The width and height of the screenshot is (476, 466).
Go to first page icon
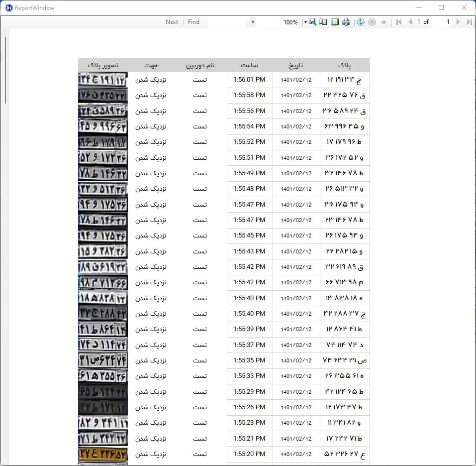pyautogui.click(x=399, y=22)
